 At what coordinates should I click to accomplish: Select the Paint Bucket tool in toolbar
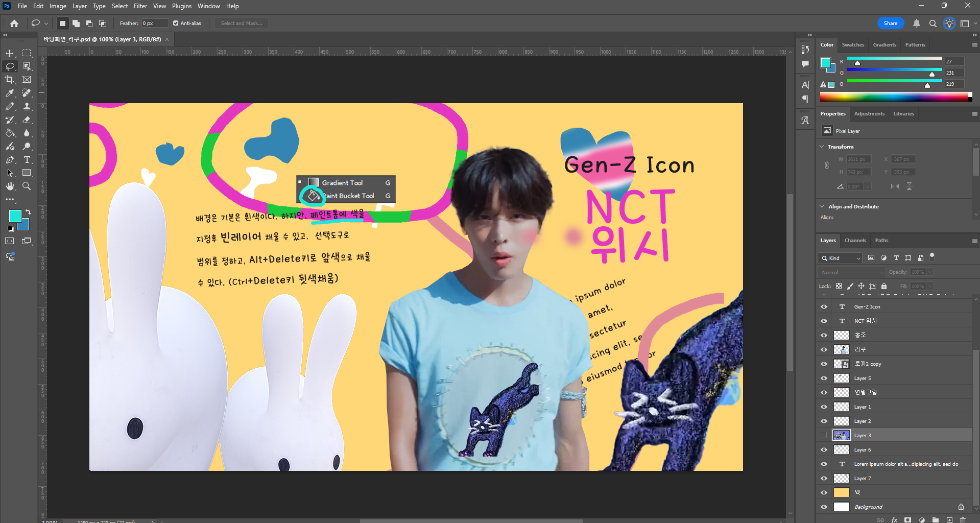(x=10, y=133)
